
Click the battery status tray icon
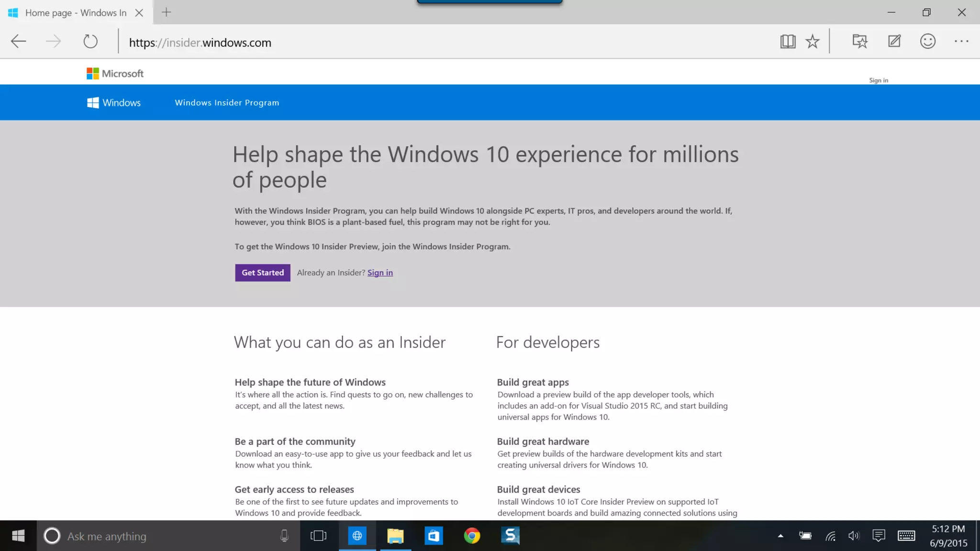point(805,536)
